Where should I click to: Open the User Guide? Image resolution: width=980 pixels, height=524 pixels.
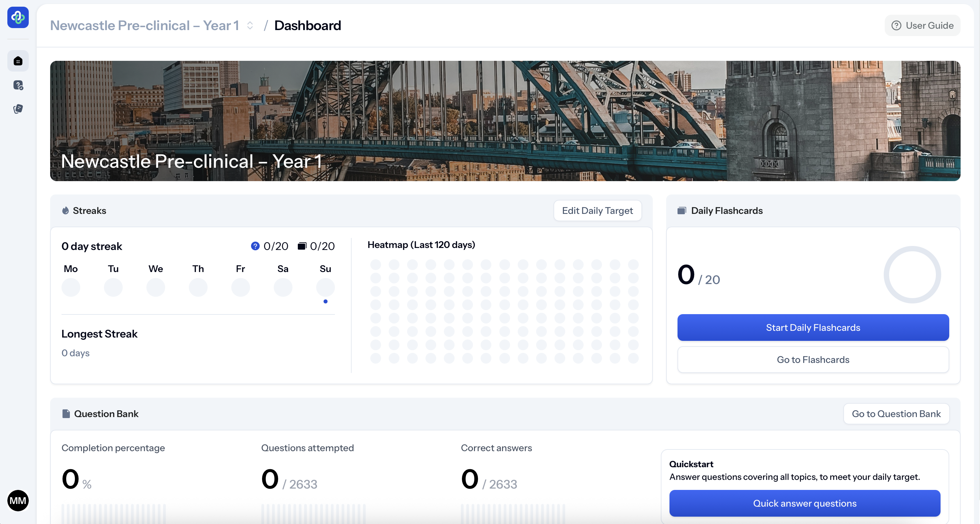tap(922, 25)
